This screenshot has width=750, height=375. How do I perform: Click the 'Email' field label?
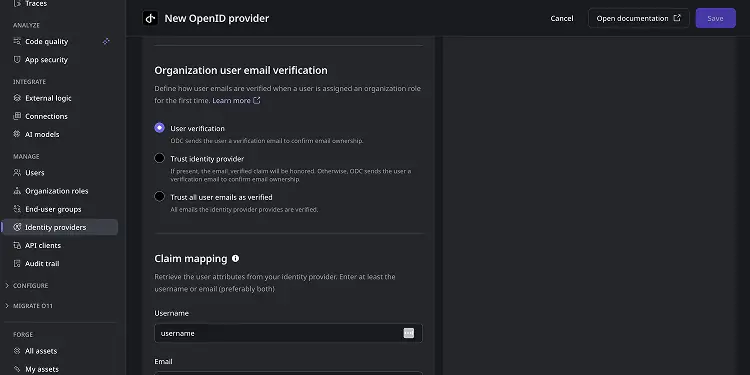point(163,362)
